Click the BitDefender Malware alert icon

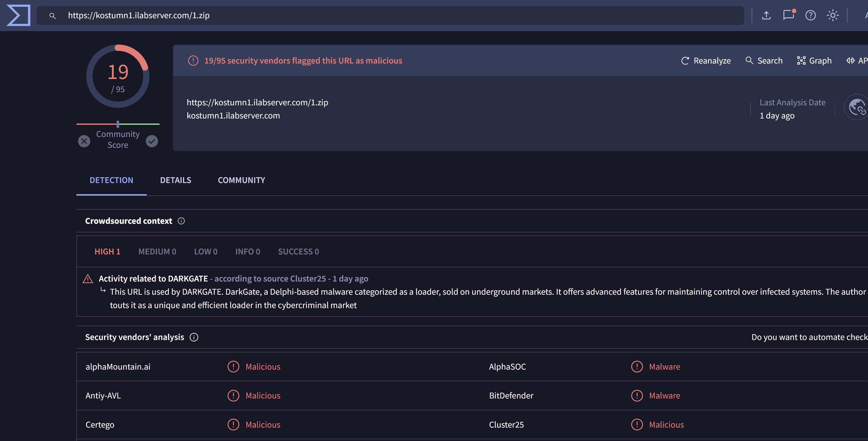click(x=637, y=395)
